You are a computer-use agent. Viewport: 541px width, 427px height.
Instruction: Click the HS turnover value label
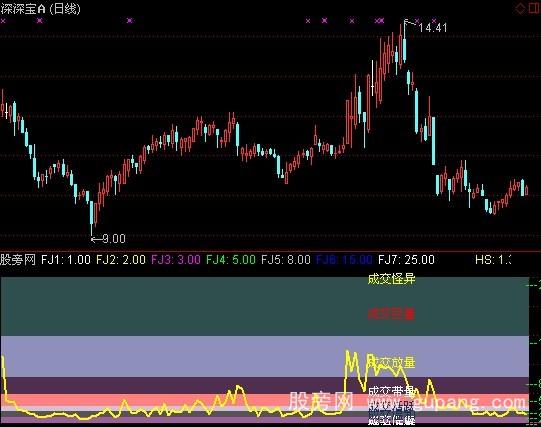[492, 259]
